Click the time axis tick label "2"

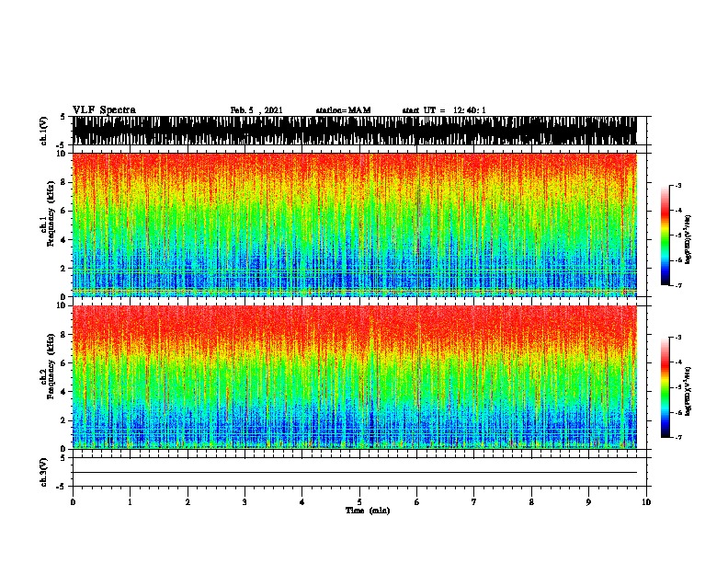coord(188,502)
